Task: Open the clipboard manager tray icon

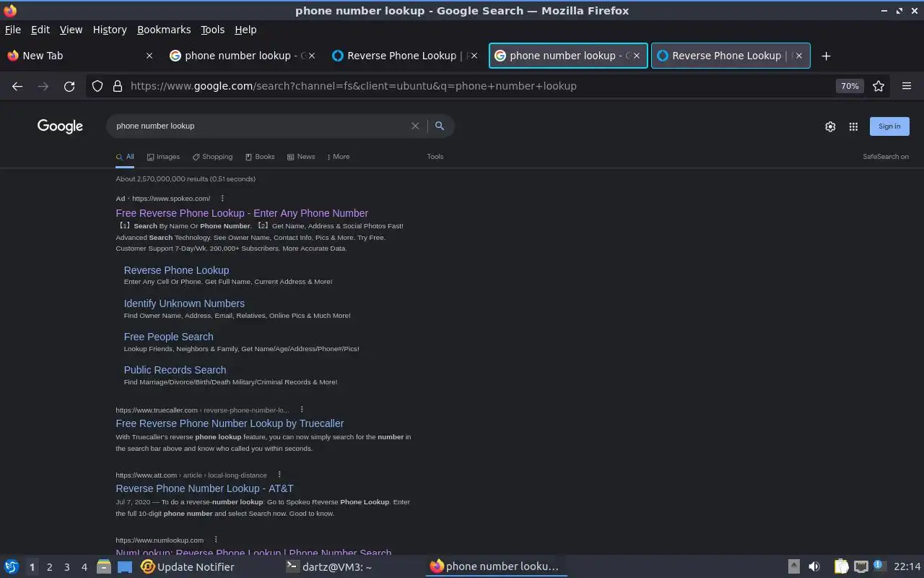Action: point(841,566)
